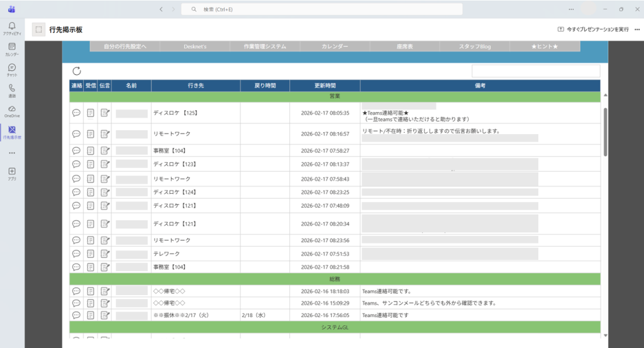Open more options ellipsis beside presentation button
The width and height of the screenshot is (644, 348).
[637, 30]
